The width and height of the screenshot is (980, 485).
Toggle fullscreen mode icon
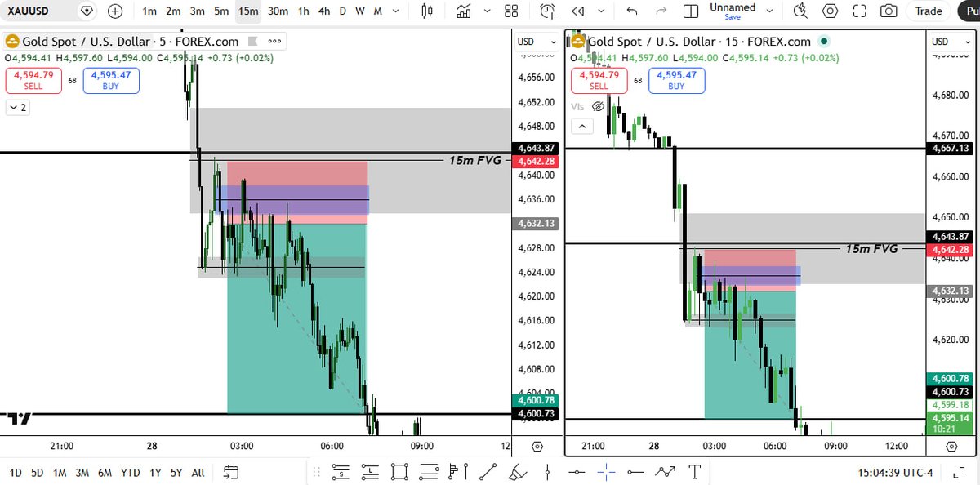click(x=859, y=11)
